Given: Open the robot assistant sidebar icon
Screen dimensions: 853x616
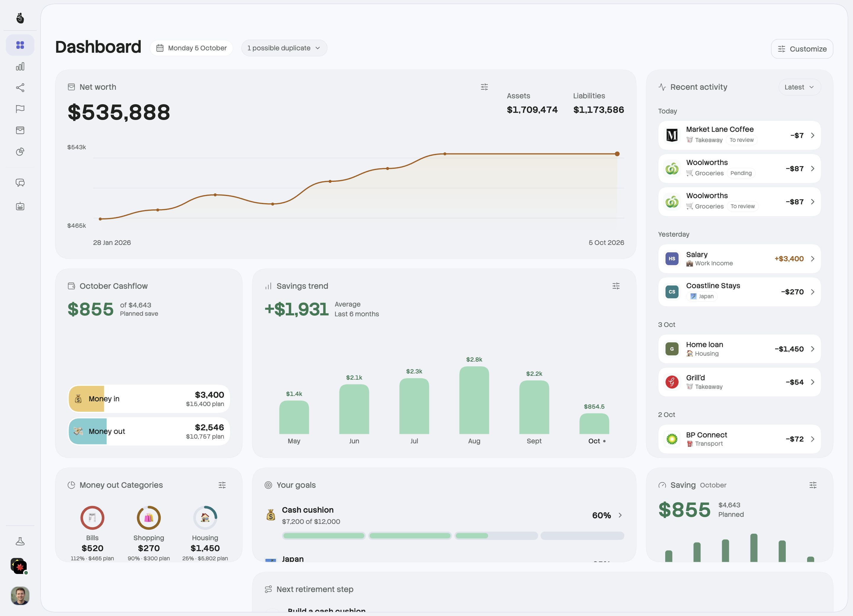Looking at the screenshot, I should tap(20, 206).
